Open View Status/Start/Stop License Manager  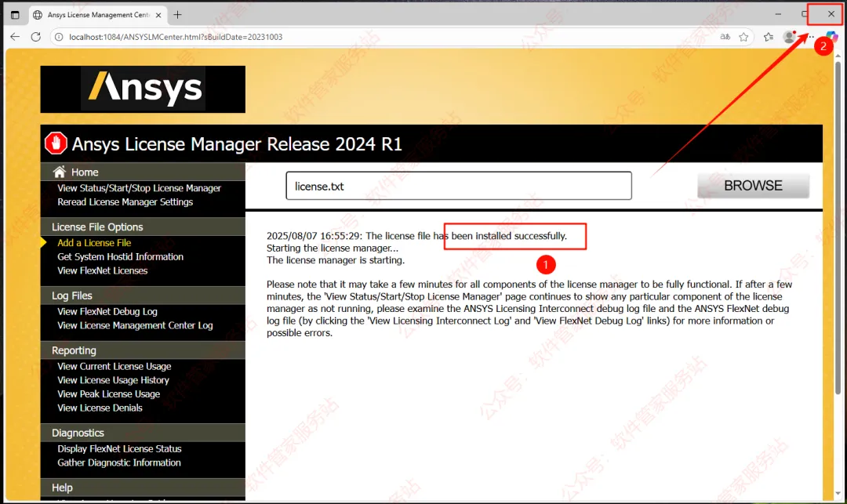[140, 188]
